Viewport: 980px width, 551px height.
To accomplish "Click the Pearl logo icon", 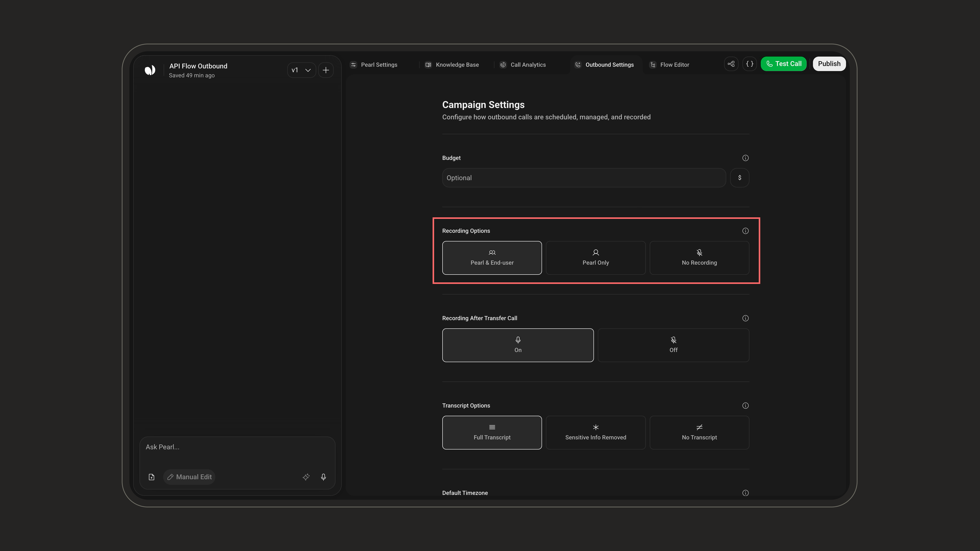I will point(150,70).
